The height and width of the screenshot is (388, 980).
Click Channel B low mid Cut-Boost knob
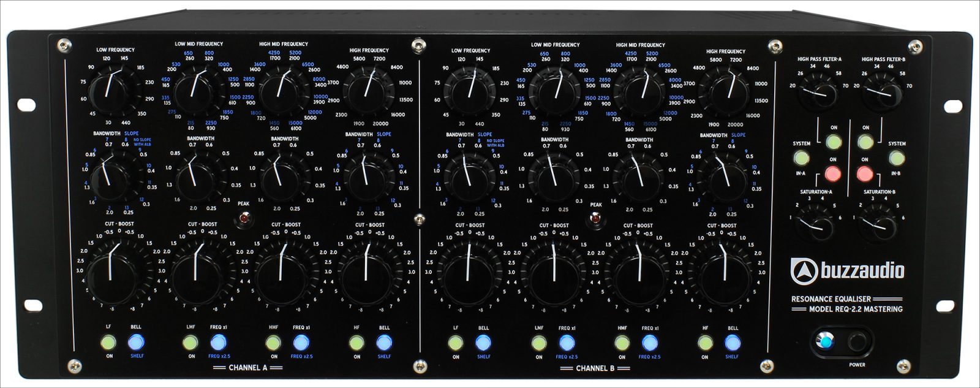click(553, 272)
